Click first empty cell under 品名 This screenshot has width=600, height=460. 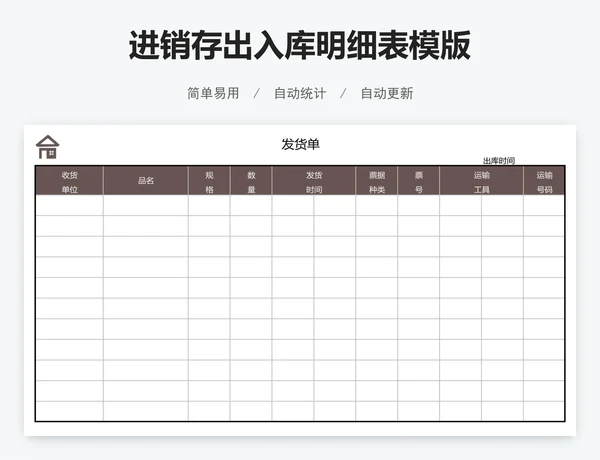coord(146,206)
